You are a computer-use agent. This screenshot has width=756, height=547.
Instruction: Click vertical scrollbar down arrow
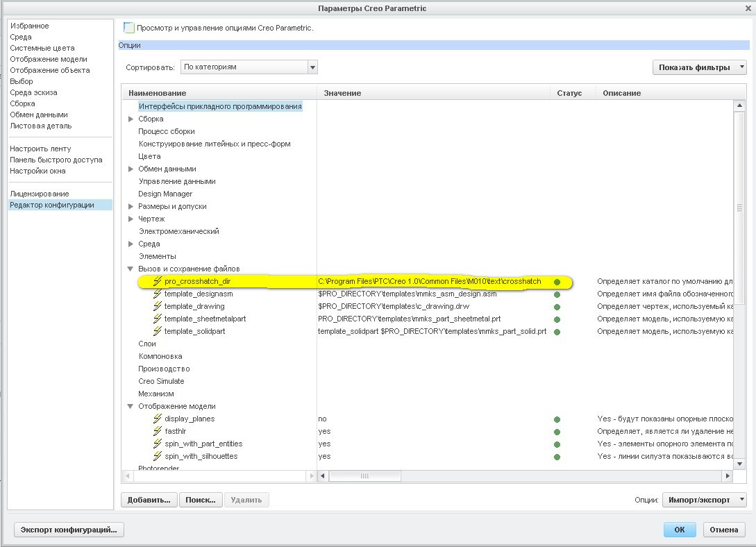coord(739,464)
